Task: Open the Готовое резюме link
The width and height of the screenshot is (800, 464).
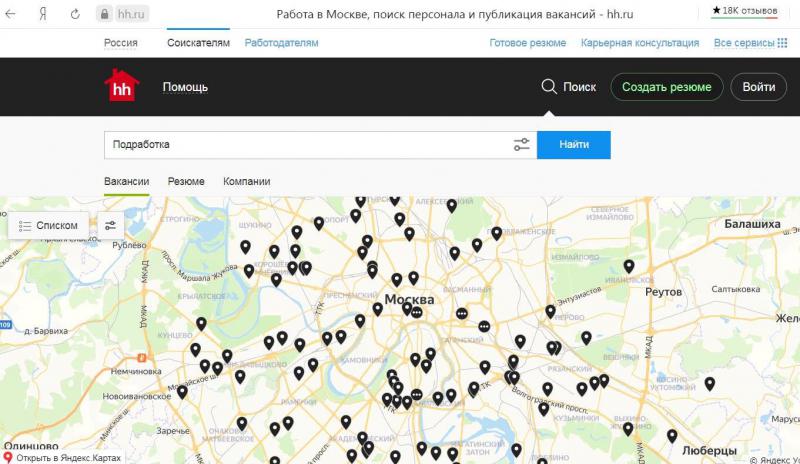Action: coord(528,43)
